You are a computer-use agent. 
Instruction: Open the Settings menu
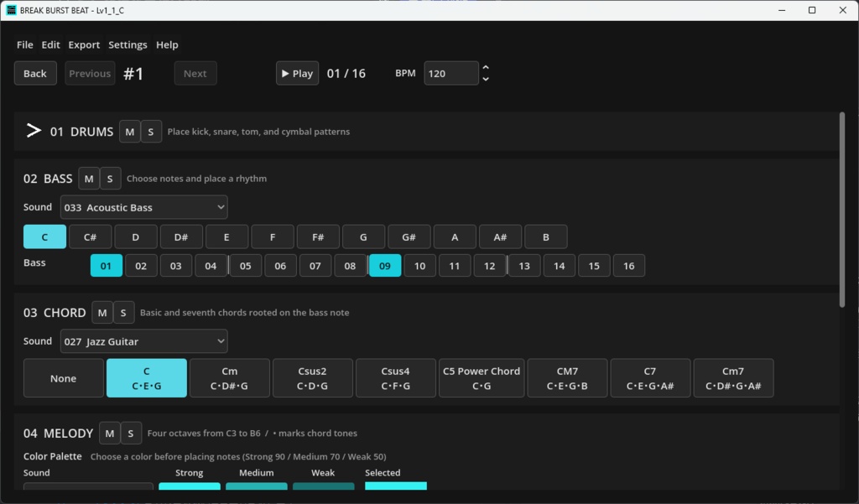[x=128, y=45]
